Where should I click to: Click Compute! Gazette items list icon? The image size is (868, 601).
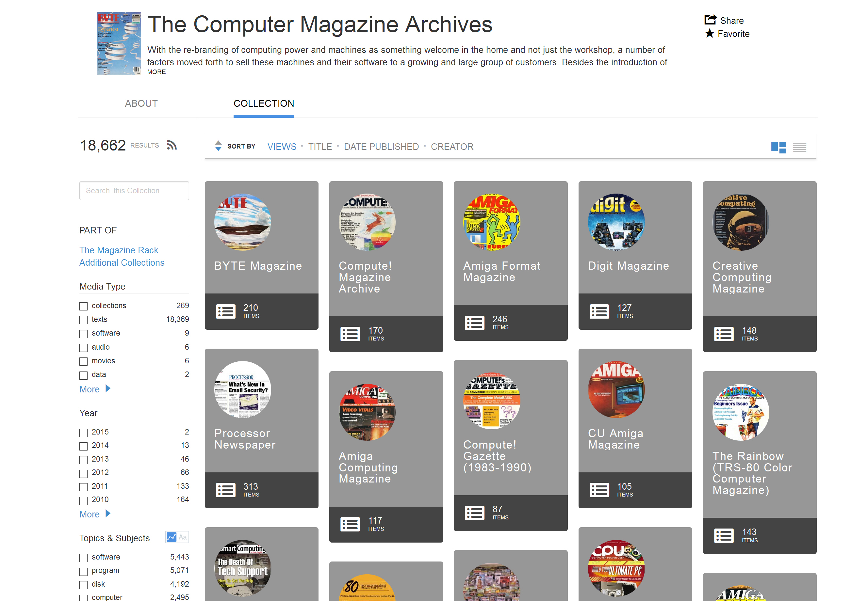[474, 513]
